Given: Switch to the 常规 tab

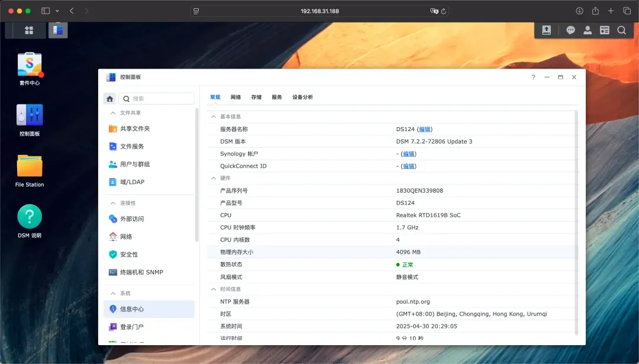Looking at the screenshot, I should [215, 97].
